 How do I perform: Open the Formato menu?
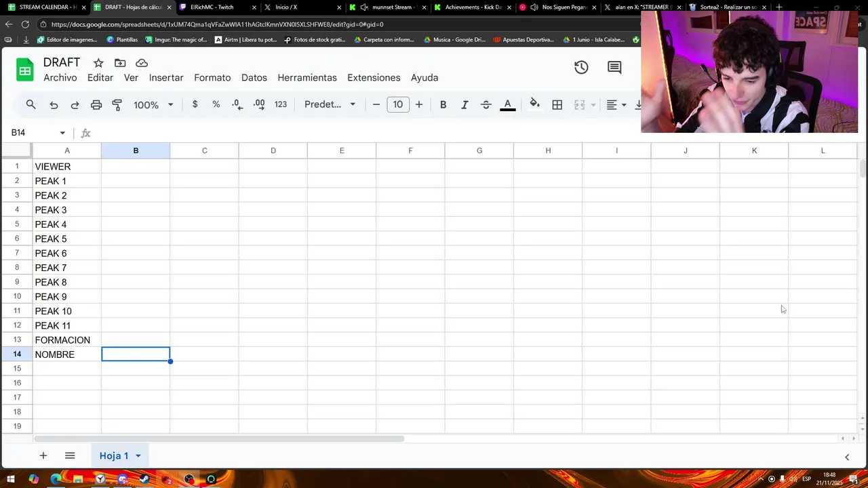pyautogui.click(x=212, y=77)
